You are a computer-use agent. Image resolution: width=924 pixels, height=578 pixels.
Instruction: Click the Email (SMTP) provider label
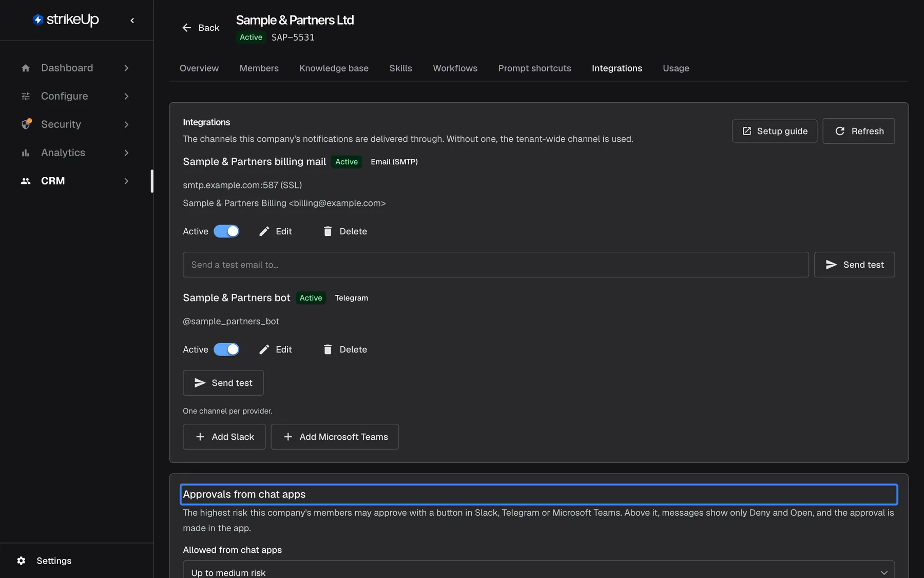(394, 162)
